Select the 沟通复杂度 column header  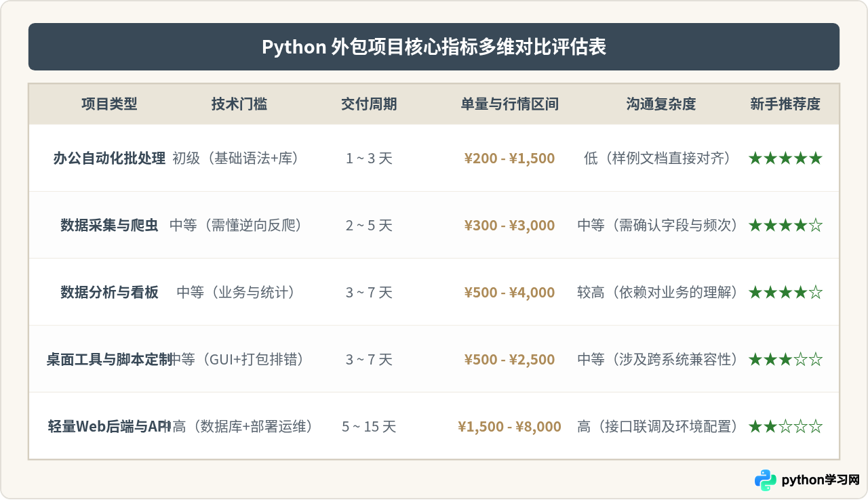point(661,104)
